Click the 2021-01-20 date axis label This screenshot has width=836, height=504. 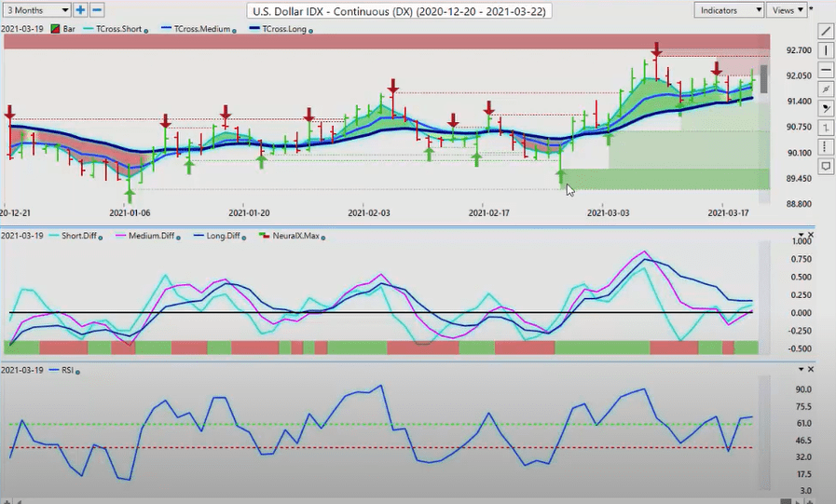(x=249, y=212)
